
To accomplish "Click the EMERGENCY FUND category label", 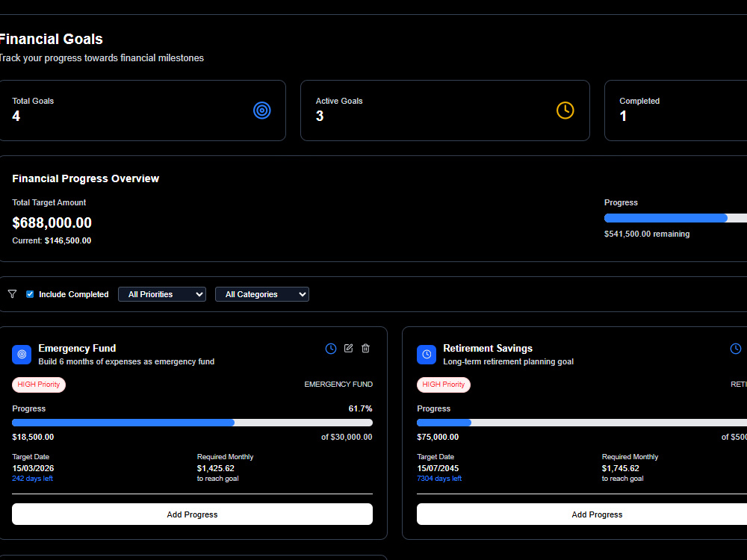I will point(338,385).
